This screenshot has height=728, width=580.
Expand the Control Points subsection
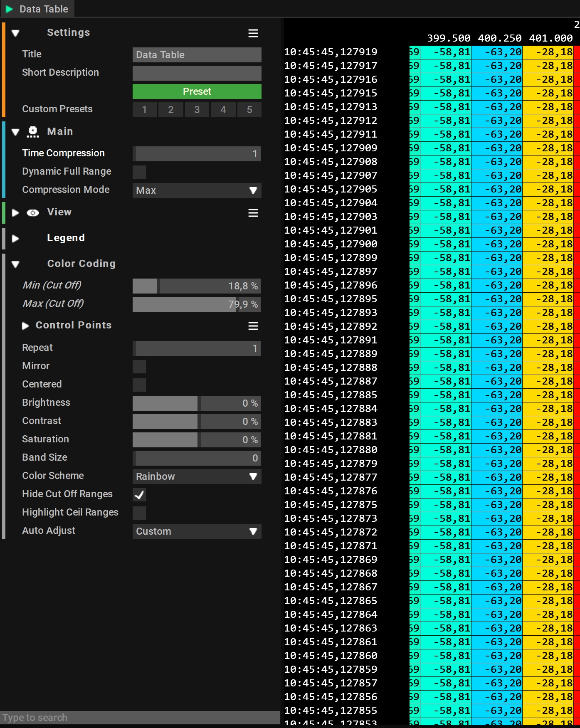click(25, 326)
